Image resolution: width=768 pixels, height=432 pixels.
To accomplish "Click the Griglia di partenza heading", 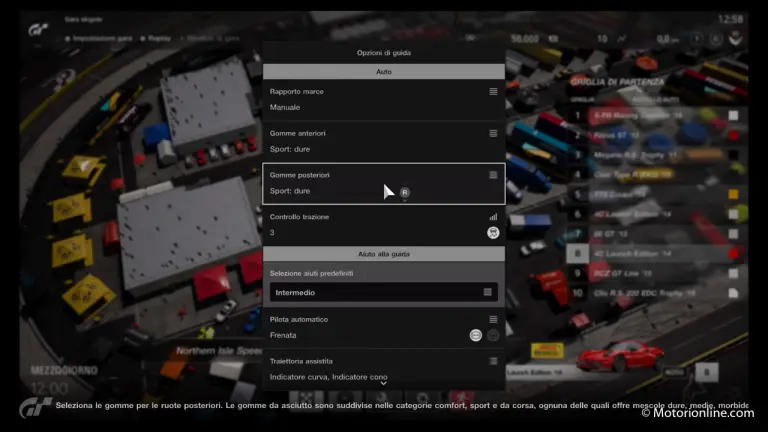I will (x=618, y=82).
